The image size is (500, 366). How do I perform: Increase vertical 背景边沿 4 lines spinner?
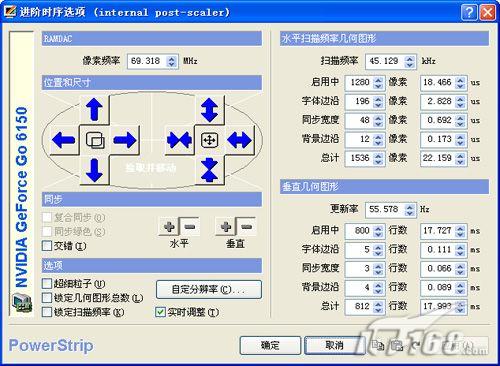[x=378, y=284]
